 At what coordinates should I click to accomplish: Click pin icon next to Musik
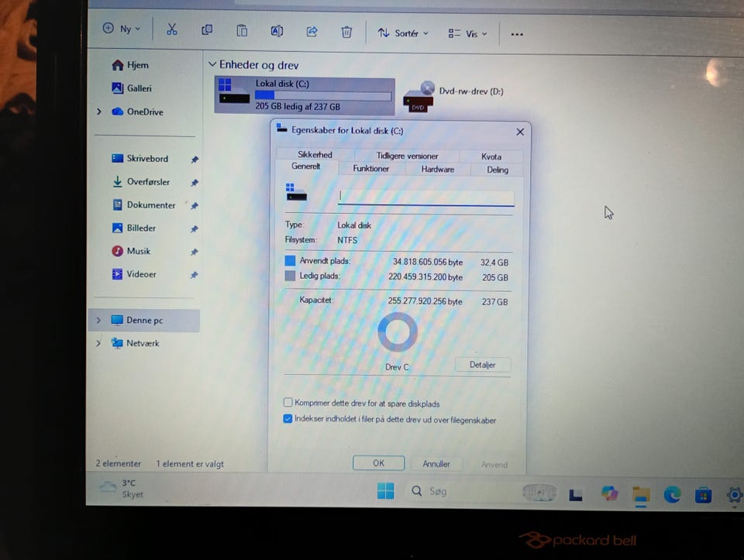click(x=195, y=252)
